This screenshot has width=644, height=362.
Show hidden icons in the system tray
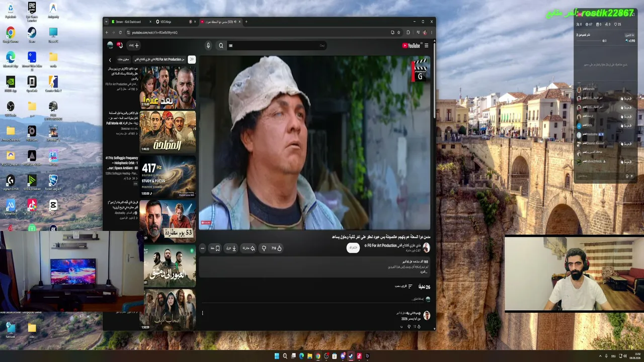pos(600,356)
